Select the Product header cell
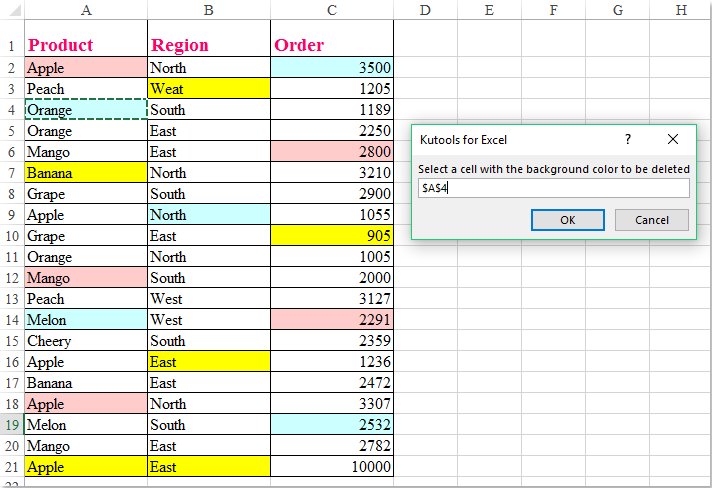 pos(86,45)
